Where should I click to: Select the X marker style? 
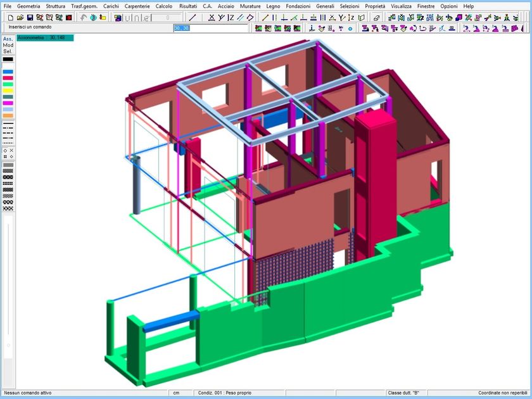click(x=11, y=150)
